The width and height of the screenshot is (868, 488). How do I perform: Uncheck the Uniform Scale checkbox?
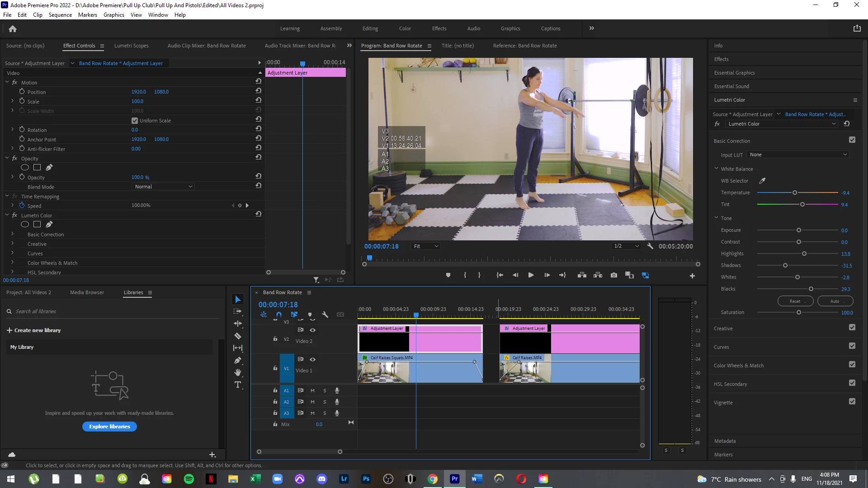tap(135, 121)
